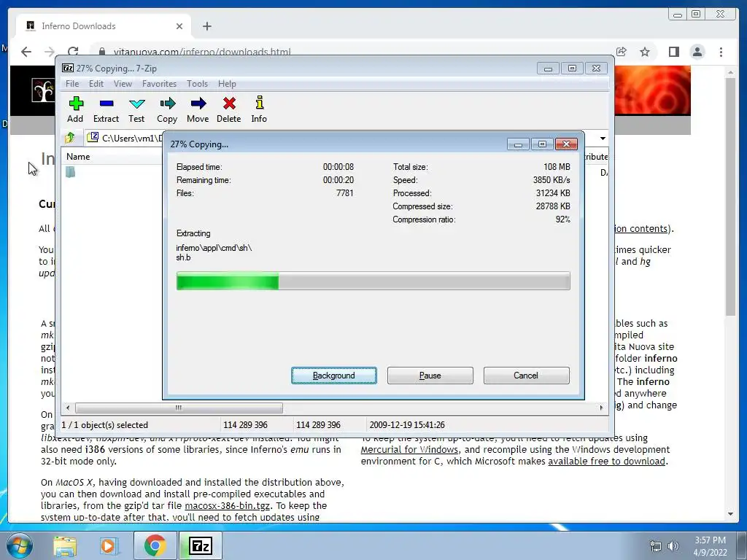Open the Tools menu in 7-Zip
The height and width of the screenshot is (560, 747).
pyautogui.click(x=197, y=84)
